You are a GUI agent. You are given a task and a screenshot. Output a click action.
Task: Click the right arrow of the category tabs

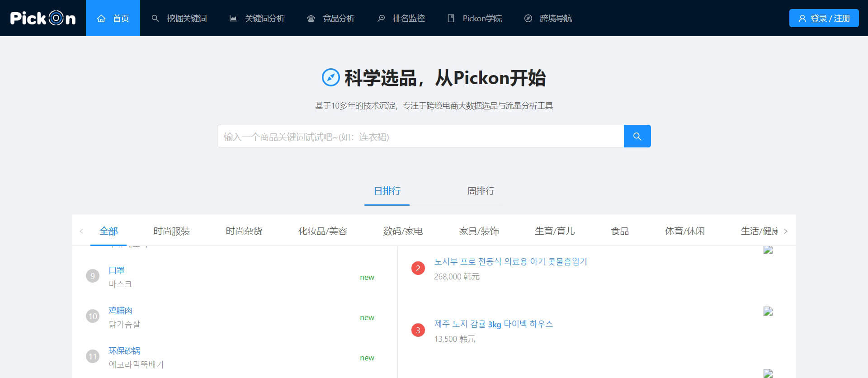[x=786, y=231]
